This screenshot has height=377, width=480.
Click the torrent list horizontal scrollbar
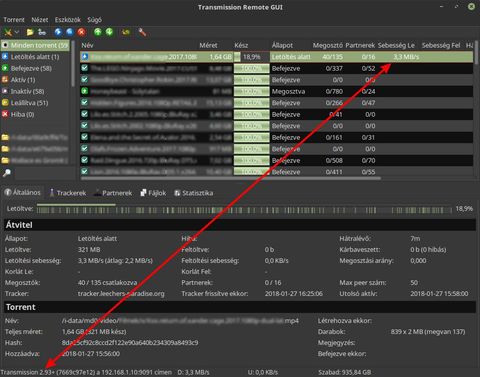[x=231, y=178]
